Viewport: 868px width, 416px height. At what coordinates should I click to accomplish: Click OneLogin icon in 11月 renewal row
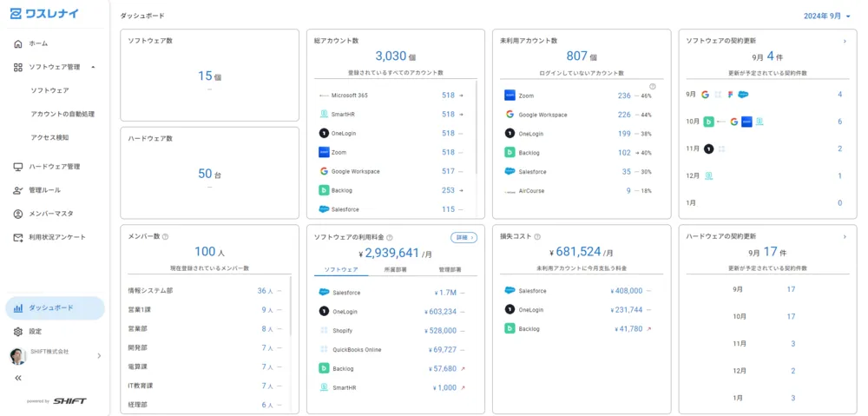pos(708,149)
